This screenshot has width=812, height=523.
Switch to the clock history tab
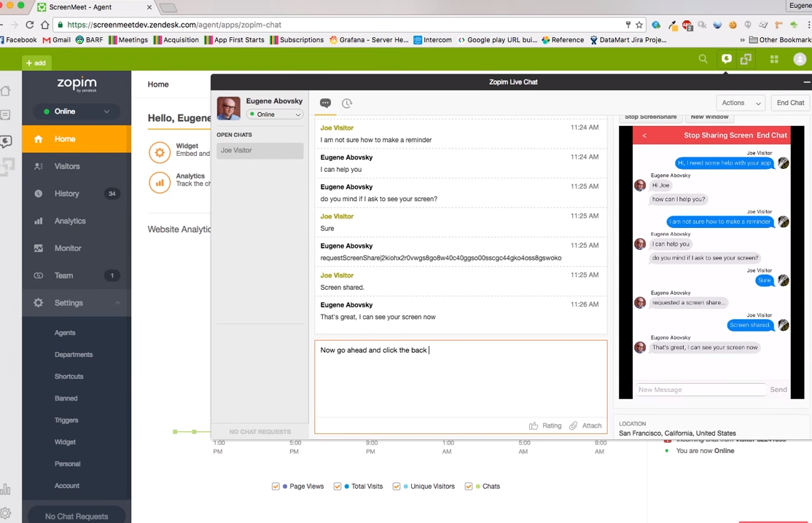[x=347, y=103]
